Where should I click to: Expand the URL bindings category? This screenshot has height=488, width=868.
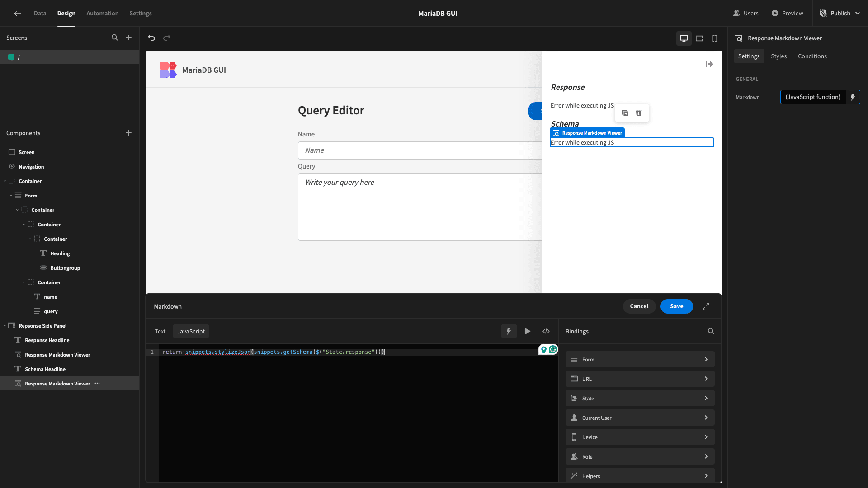(x=640, y=379)
